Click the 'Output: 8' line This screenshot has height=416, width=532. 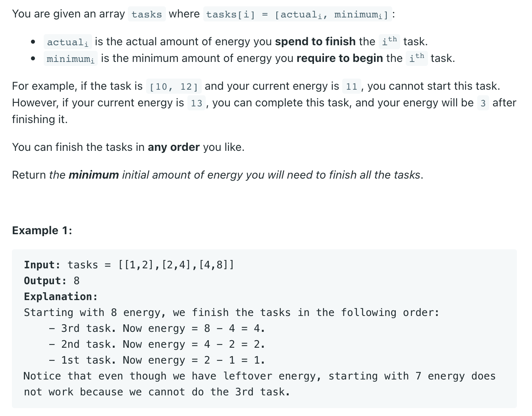click(52, 281)
